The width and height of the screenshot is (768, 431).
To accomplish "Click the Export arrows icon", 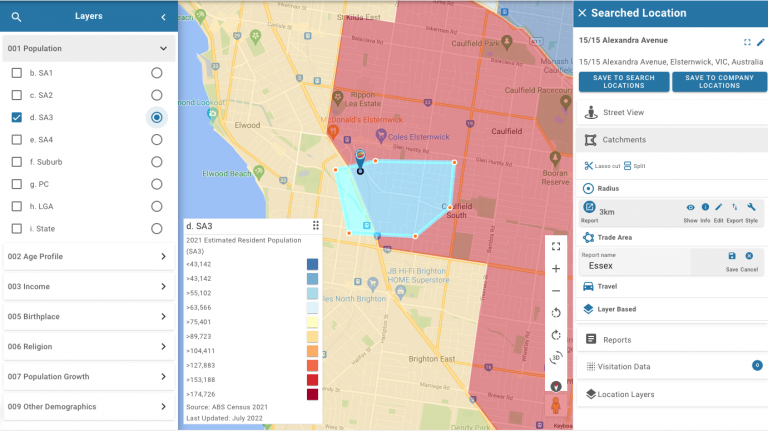I will [x=735, y=207].
